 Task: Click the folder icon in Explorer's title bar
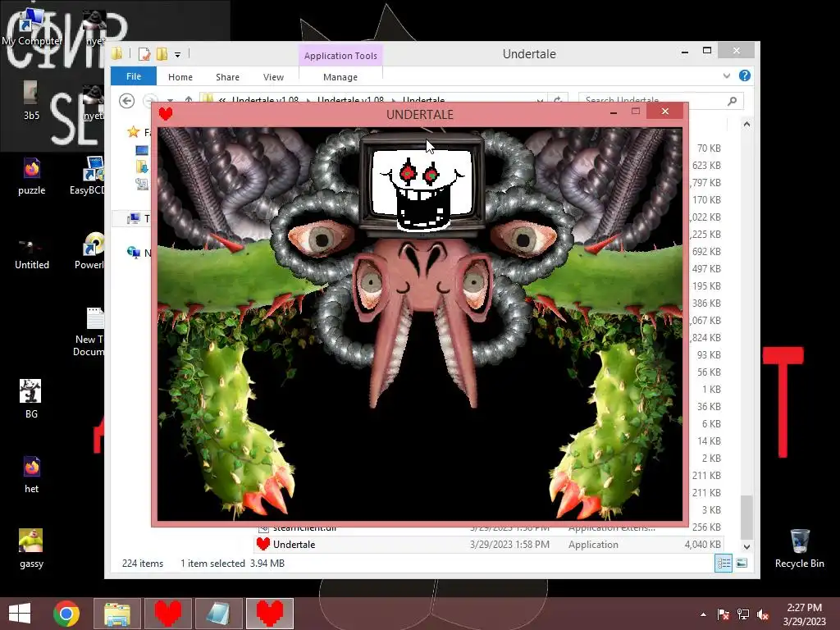(116, 53)
